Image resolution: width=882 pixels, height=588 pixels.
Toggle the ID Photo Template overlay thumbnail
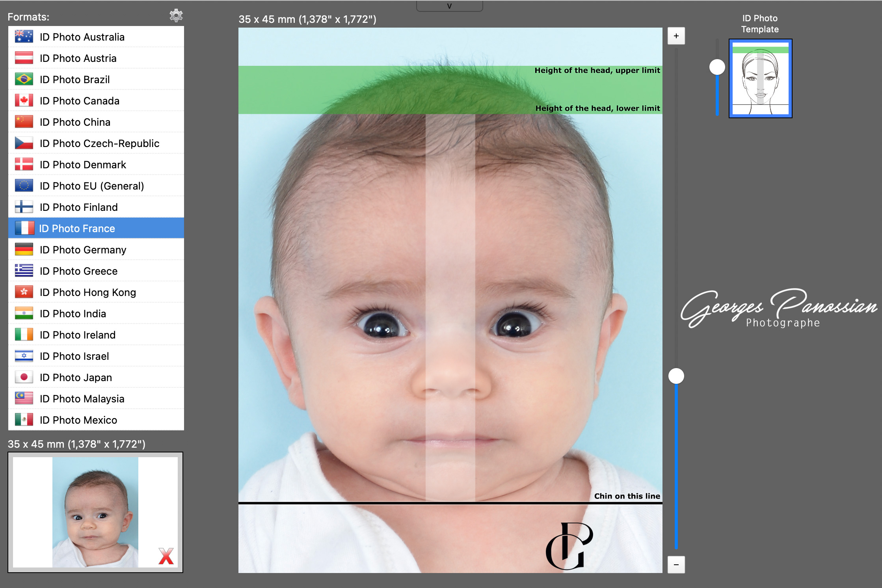[x=761, y=78]
